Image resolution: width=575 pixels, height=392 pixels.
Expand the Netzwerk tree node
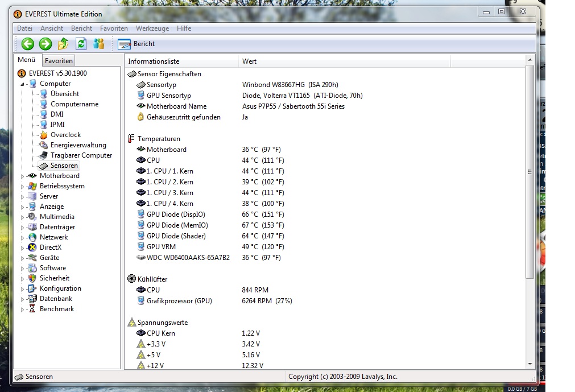pos(22,238)
